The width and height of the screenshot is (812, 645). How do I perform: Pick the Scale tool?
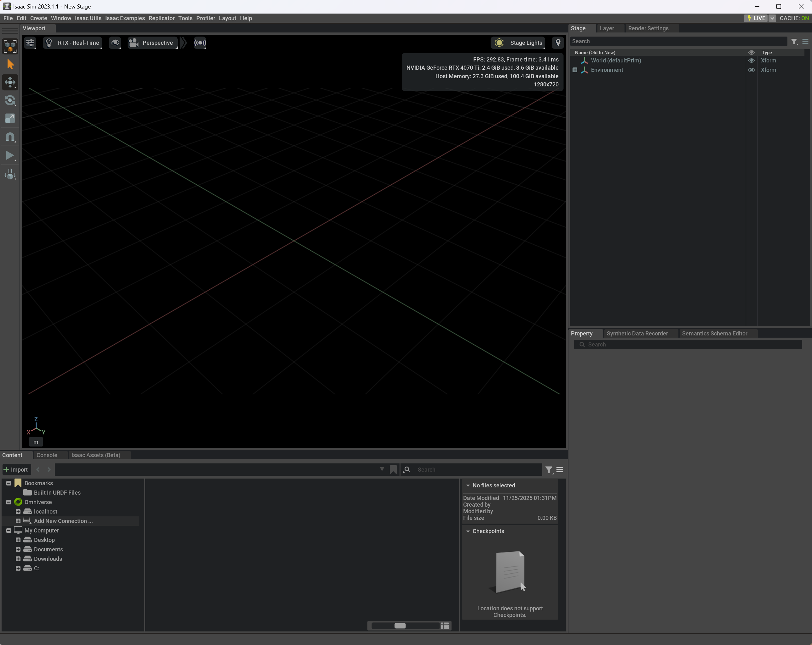pos(10,118)
